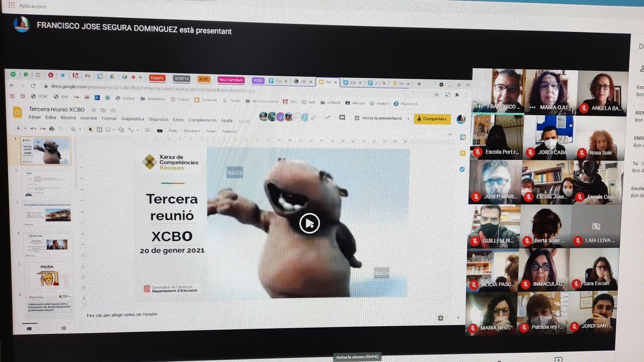Click Inicia la presentació button
644x362 pixels.
pos(379,118)
